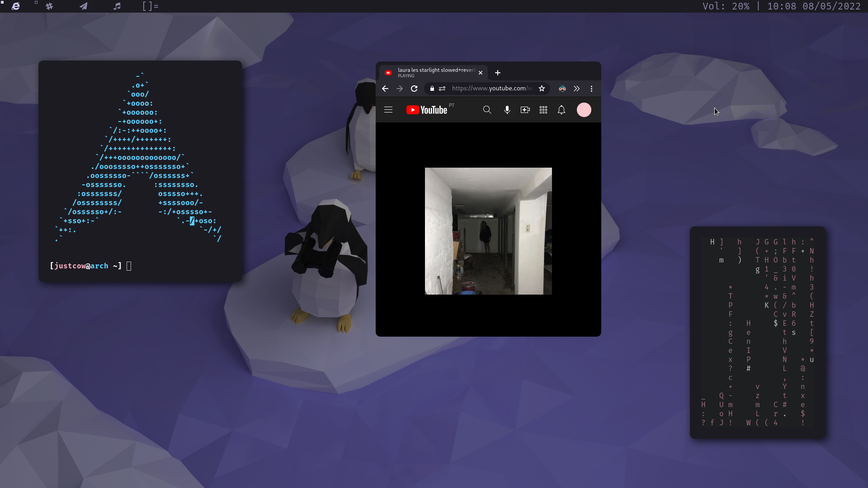Click the browser reload icon
Viewport: 868px width, 488px height.
click(x=414, y=89)
